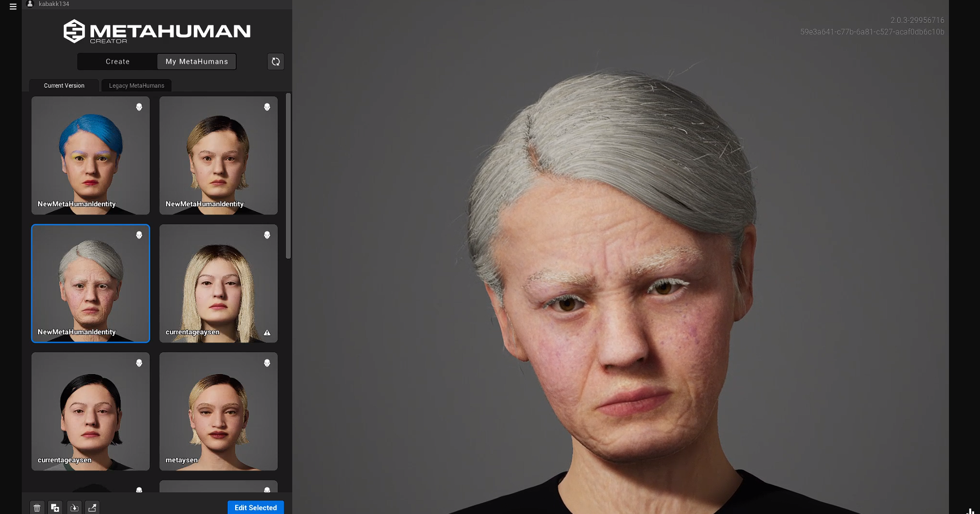Refresh the MetaHumans list
The image size is (980, 514).
point(276,62)
